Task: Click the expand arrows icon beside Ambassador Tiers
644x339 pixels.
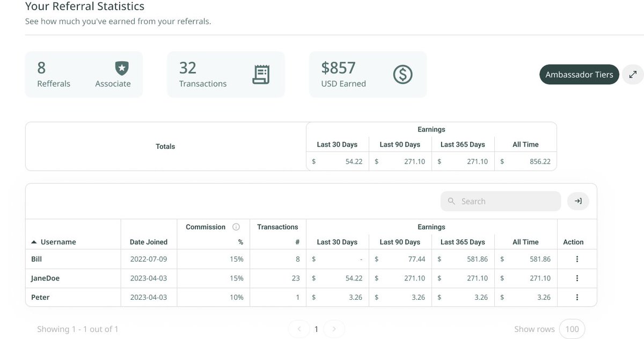Action: pyautogui.click(x=633, y=75)
